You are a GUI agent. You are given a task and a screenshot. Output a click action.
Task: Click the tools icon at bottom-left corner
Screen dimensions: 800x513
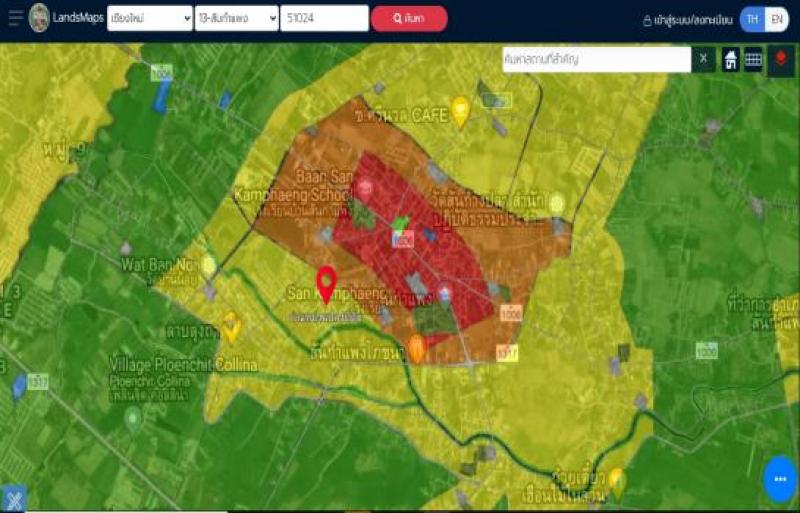tap(13, 499)
